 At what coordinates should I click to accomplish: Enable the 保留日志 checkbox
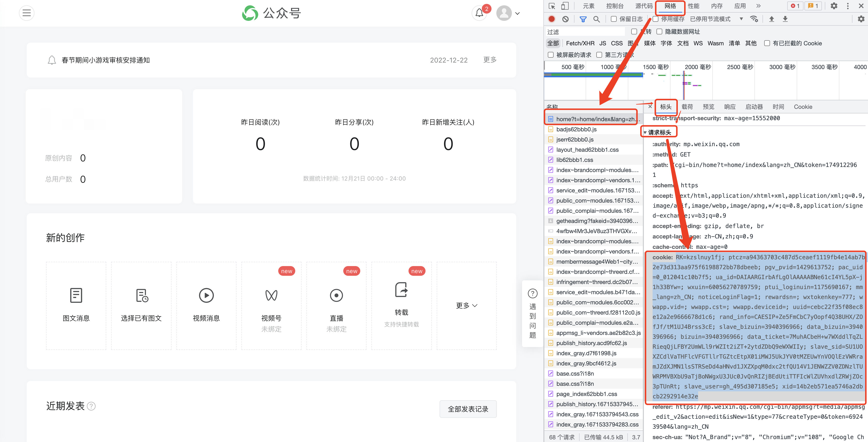pyautogui.click(x=614, y=19)
